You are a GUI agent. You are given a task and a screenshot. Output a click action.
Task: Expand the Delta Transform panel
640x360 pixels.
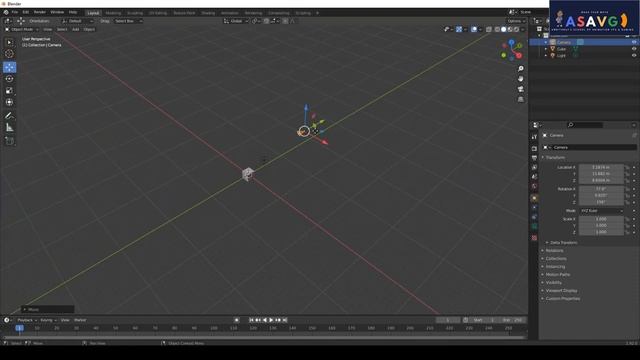point(563,242)
